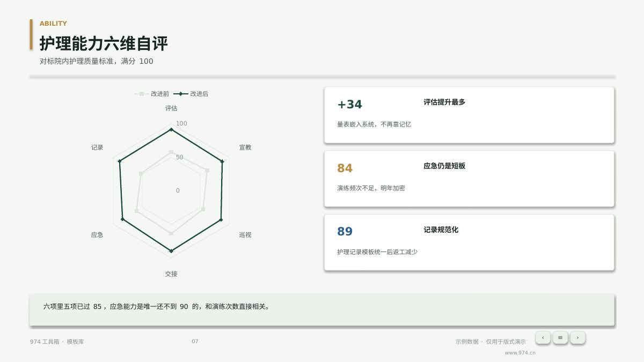Click the ABILITY section tag
Screen dimensions: 644x362
pos(53,24)
